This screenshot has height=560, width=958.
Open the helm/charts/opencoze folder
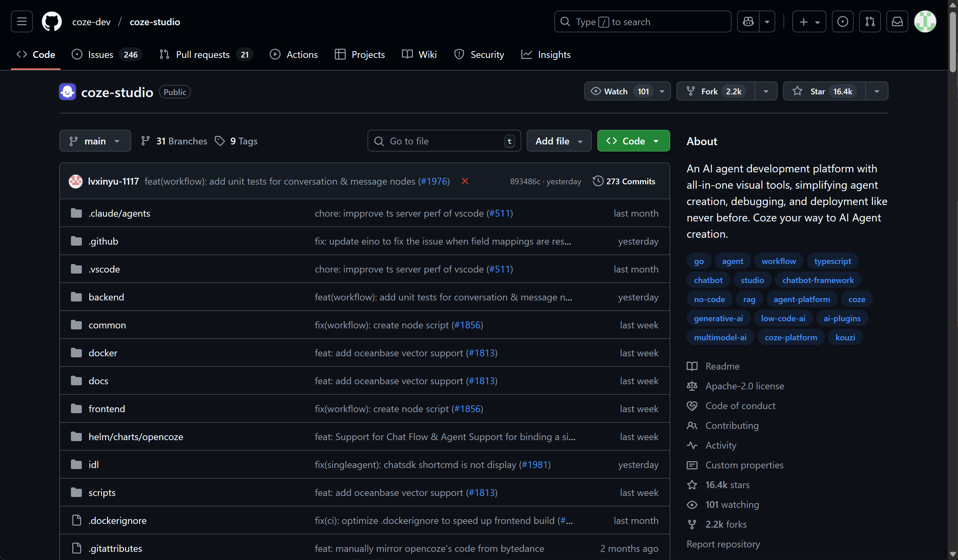(136, 437)
